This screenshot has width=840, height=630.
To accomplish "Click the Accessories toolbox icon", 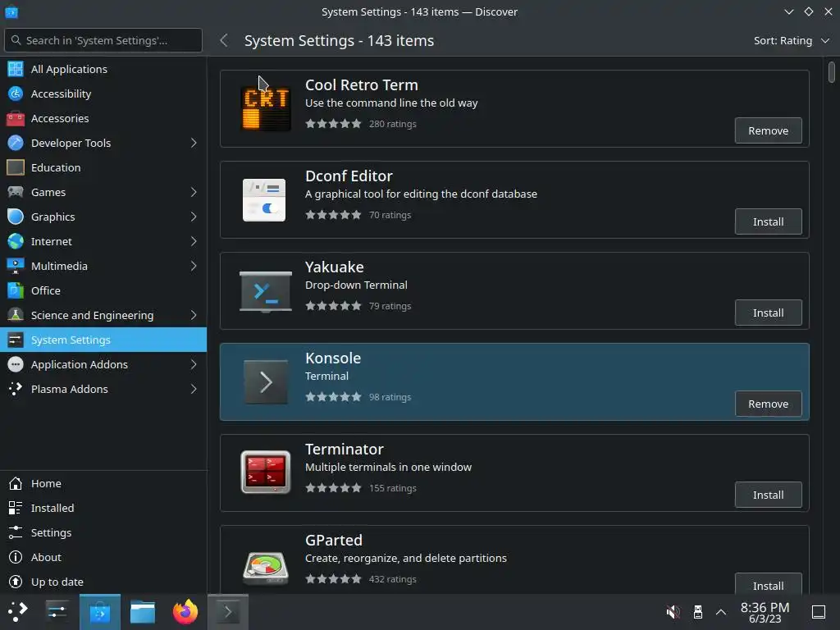I will pos(16,118).
